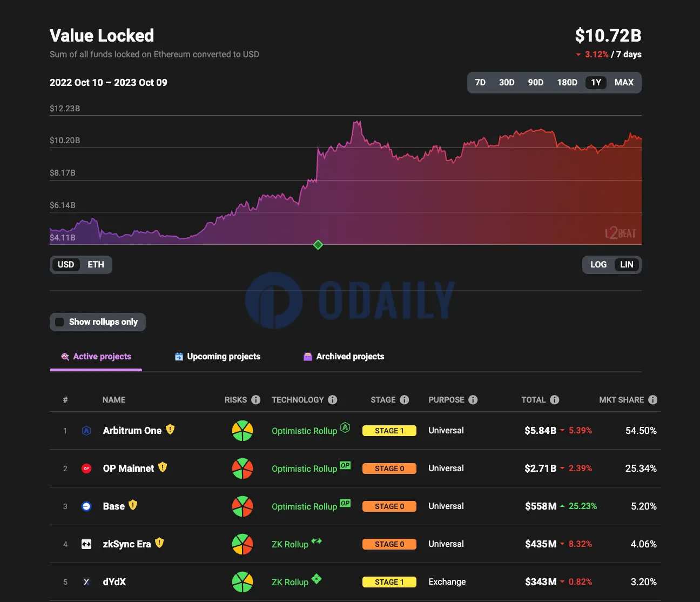Screen dimensions: 700x602
Task: Click the Base risk rosette
Action: pos(243,506)
